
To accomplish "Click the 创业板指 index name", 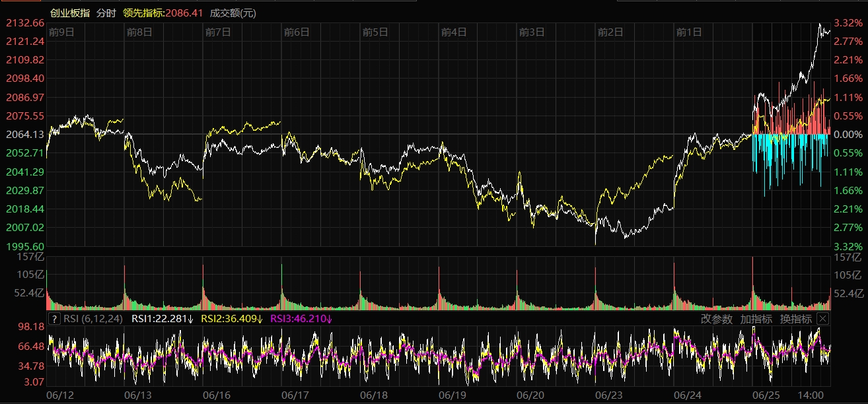I will pos(70,13).
